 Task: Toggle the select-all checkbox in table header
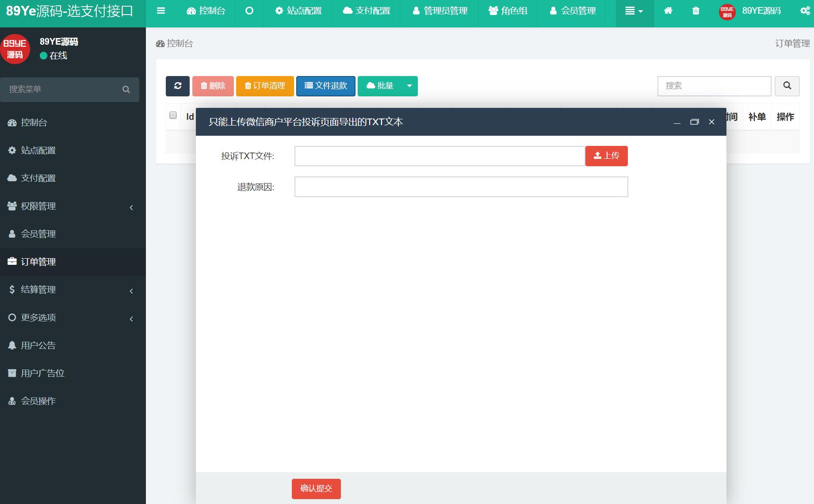[173, 115]
